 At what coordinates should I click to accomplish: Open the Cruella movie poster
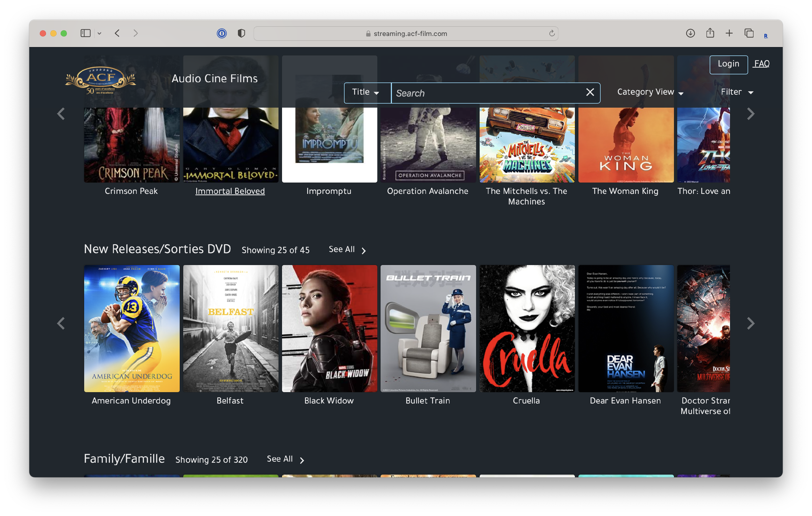(x=527, y=328)
